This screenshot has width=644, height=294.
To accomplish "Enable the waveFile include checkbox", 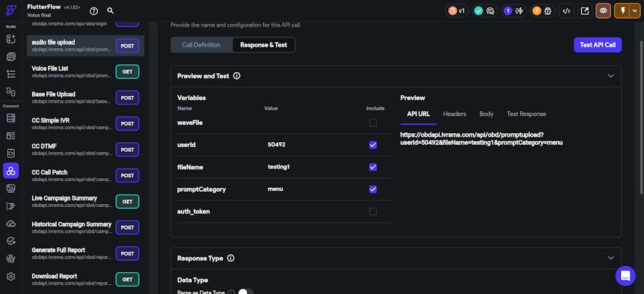I will pyautogui.click(x=373, y=123).
